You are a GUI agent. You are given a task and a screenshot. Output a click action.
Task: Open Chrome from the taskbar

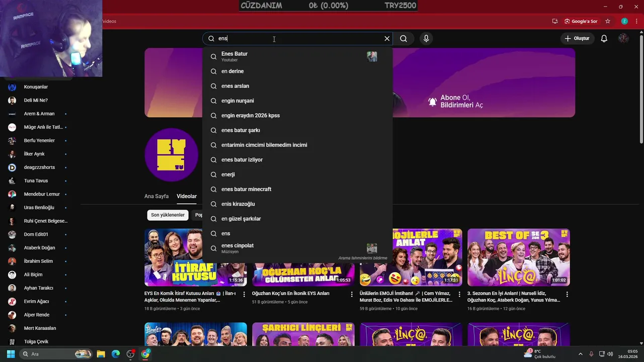pyautogui.click(x=145, y=354)
